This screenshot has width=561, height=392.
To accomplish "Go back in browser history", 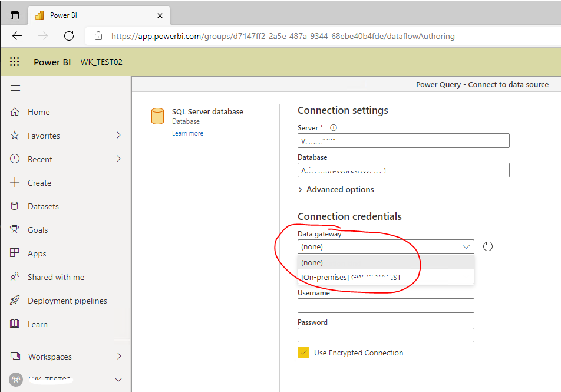I will click(x=17, y=36).
